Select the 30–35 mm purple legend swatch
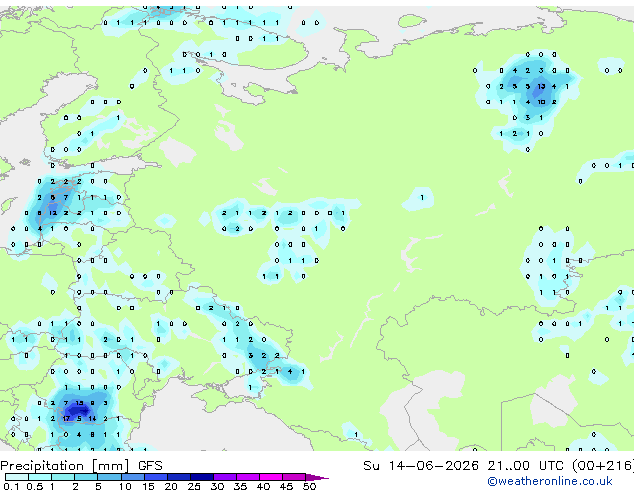The width and height of the screenshot is (634, 490). click(x=225, y=477)
